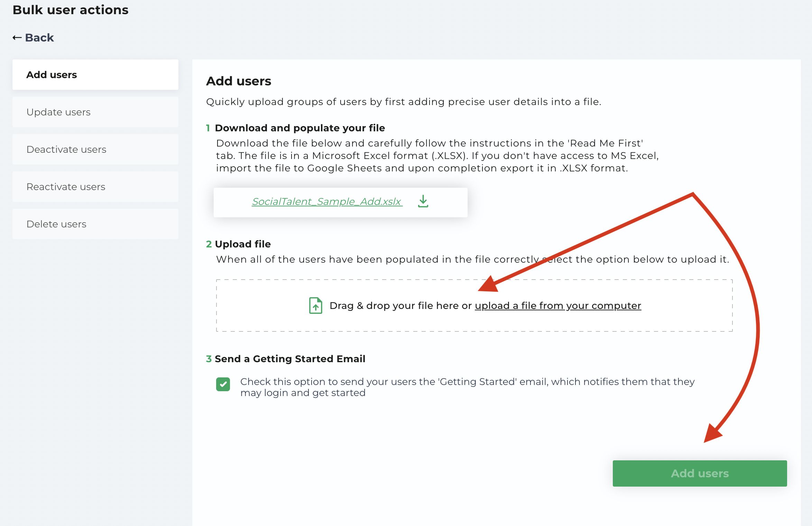Go Back to previous page
Image resolution: width=812 pixels, height=526 pixels.
tap(33, 37)
